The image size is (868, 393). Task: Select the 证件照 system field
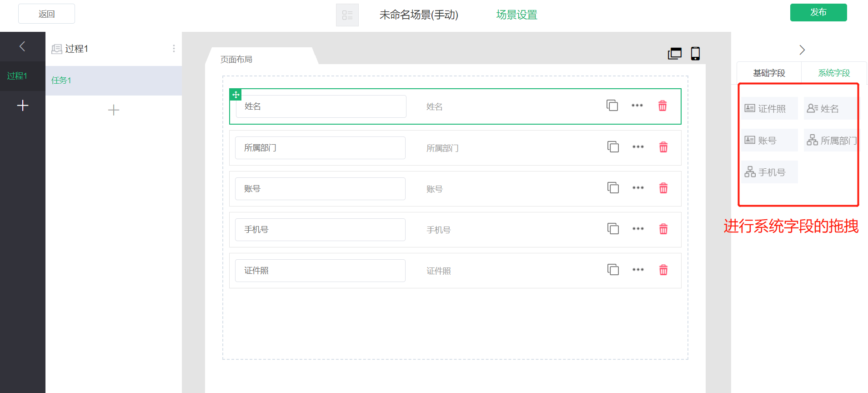(x=770, y=109)
